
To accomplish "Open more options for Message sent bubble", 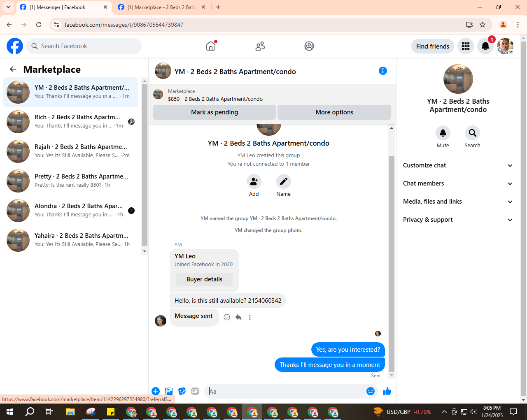I will (x=250, y=317).
